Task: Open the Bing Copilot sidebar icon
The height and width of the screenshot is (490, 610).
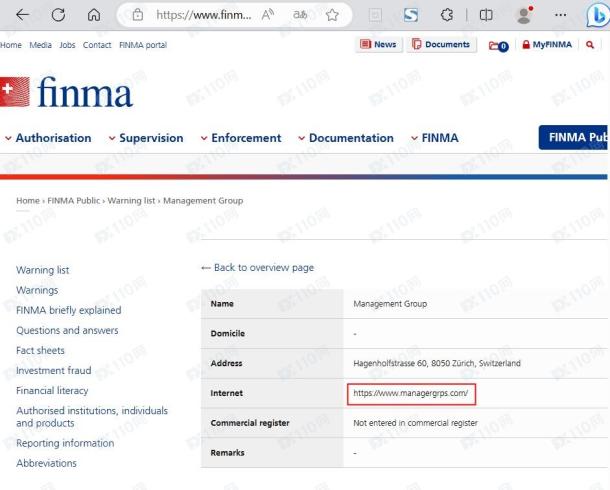Action: click(x=598, y=16)
